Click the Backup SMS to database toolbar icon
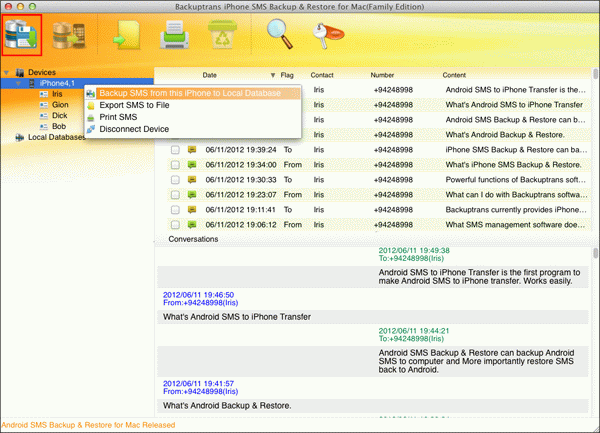600x433 pixels. [x=21, y=35]
